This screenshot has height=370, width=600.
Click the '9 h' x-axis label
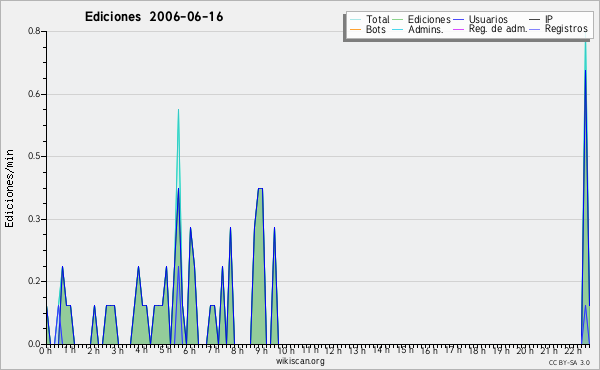[261, 351]
